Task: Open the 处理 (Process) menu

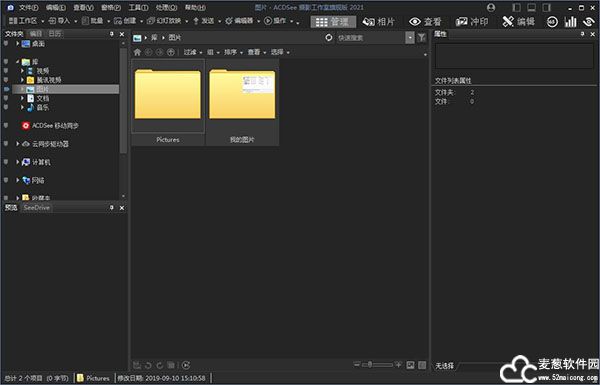Action: point(166,7)
